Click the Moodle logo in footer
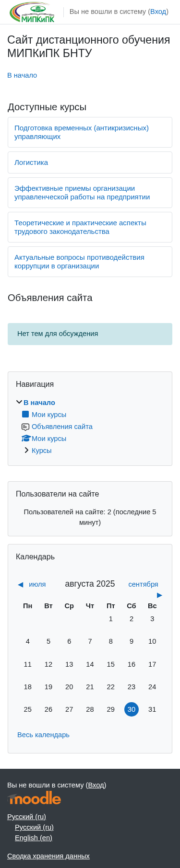180x868 pixels. [x=34, y=799]
